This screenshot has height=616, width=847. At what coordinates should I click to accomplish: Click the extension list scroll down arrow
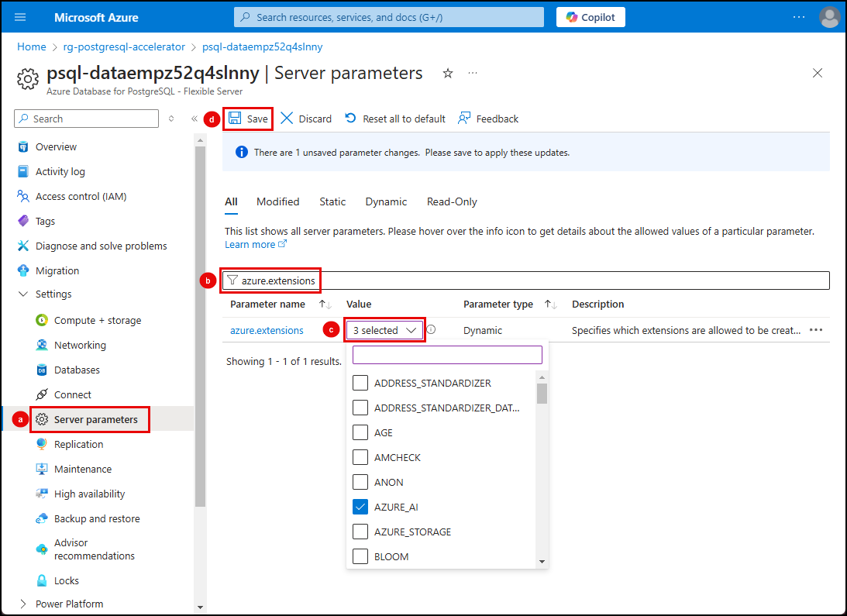pyautogui.click(x=542, y=562)
